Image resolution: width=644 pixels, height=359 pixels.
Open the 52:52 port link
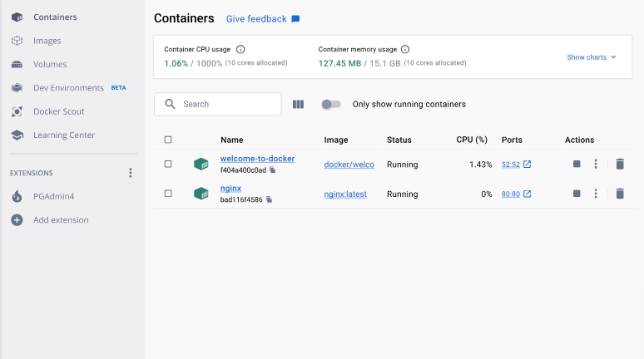pos(511,165)
